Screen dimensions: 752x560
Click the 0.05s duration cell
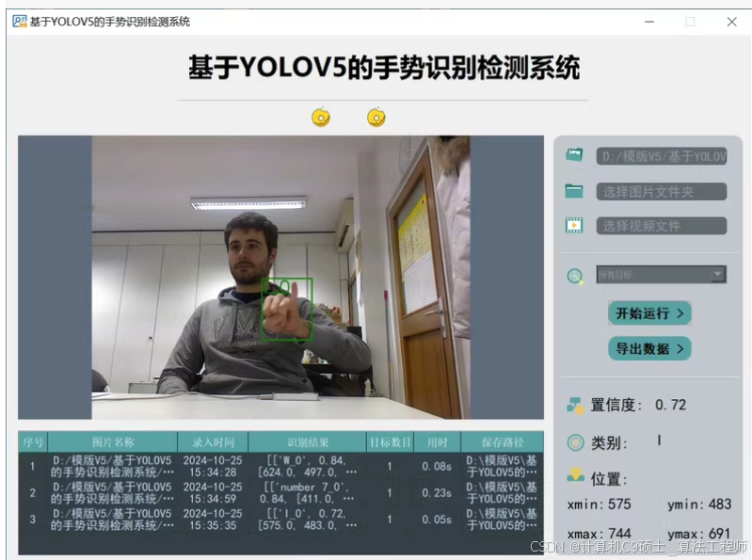437,520
